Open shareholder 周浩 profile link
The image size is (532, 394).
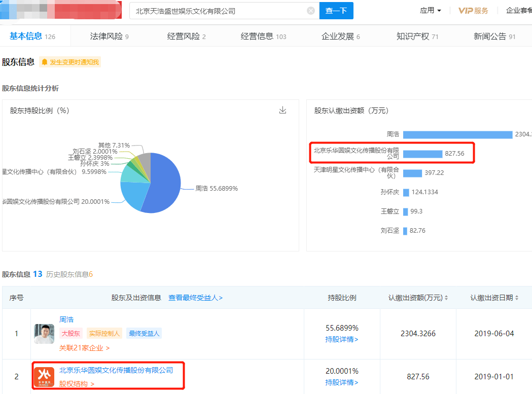point(66,319)
